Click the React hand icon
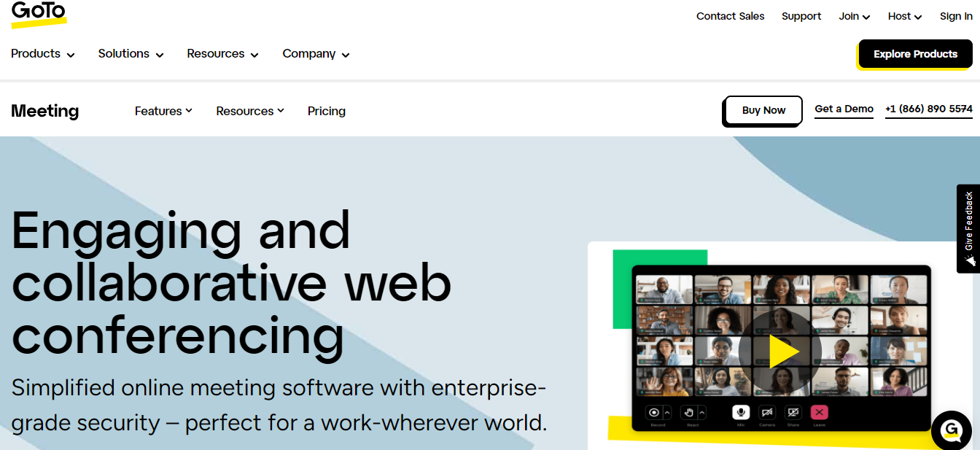 [x=689, y=413]
